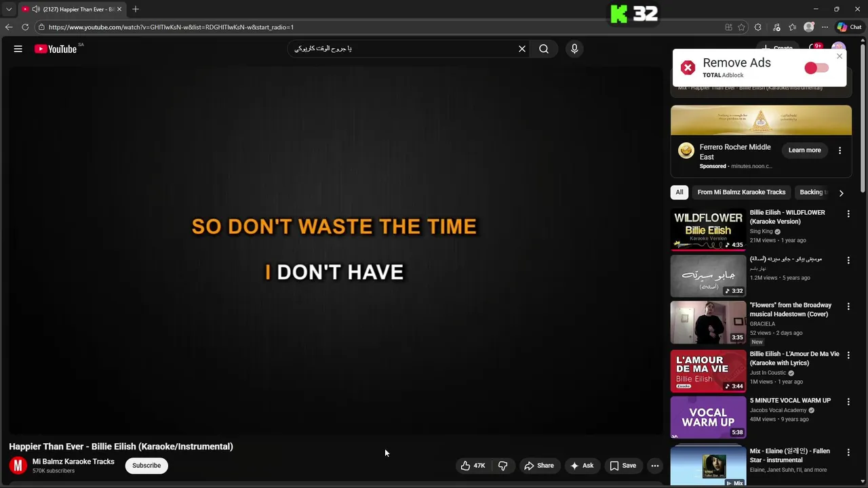Screen dimensions: 868x488
Task: Open options for the Arabic-titled 3:32 video
Action: [848, 260]
